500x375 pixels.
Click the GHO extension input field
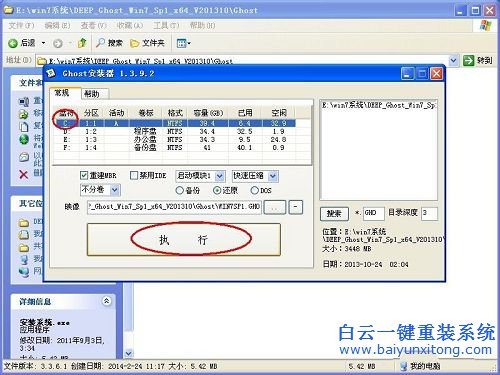point(373,213)
